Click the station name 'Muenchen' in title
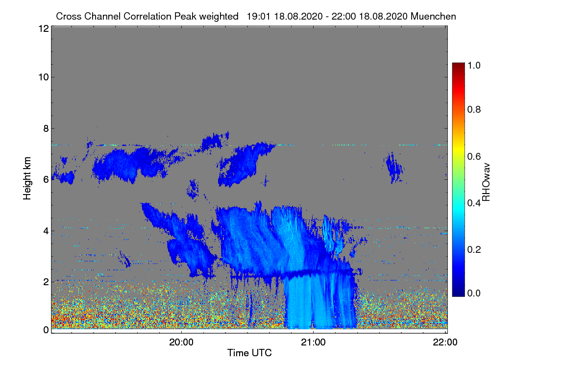The height and width of the screenshot is (392, 588). point(433,16)
